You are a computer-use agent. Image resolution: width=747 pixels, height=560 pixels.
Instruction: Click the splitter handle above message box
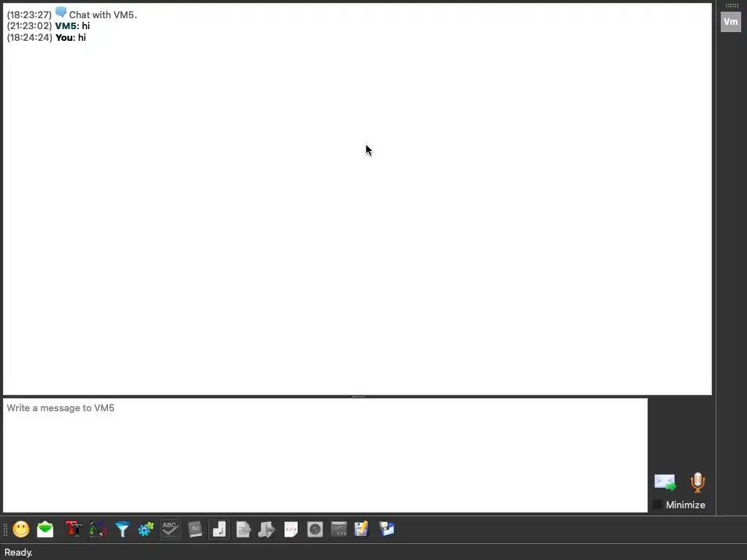(358, 396)
